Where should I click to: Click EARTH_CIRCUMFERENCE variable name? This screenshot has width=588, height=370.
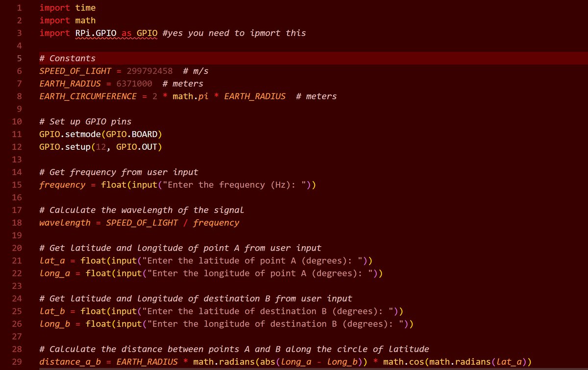pos(88,96)
